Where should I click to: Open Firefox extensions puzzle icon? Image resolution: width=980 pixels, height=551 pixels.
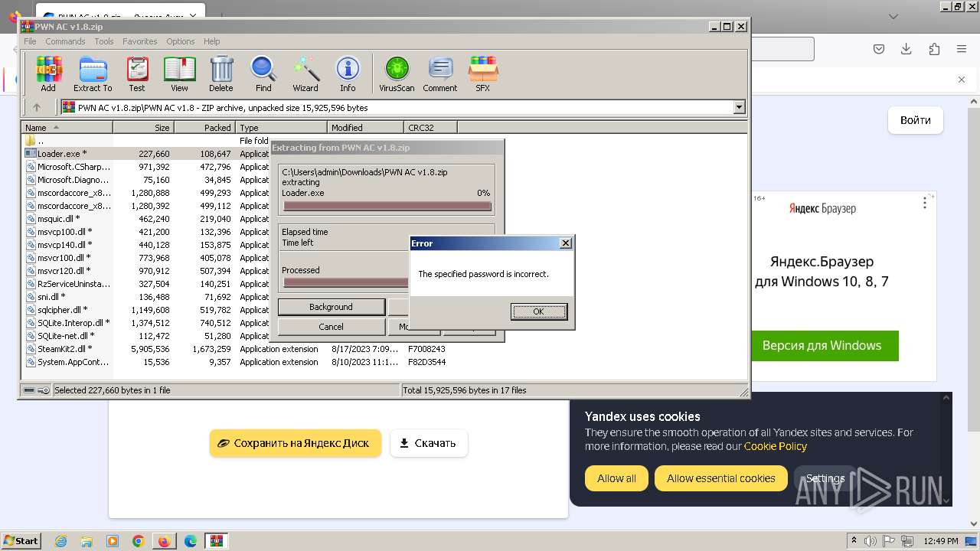pos(934,49)
